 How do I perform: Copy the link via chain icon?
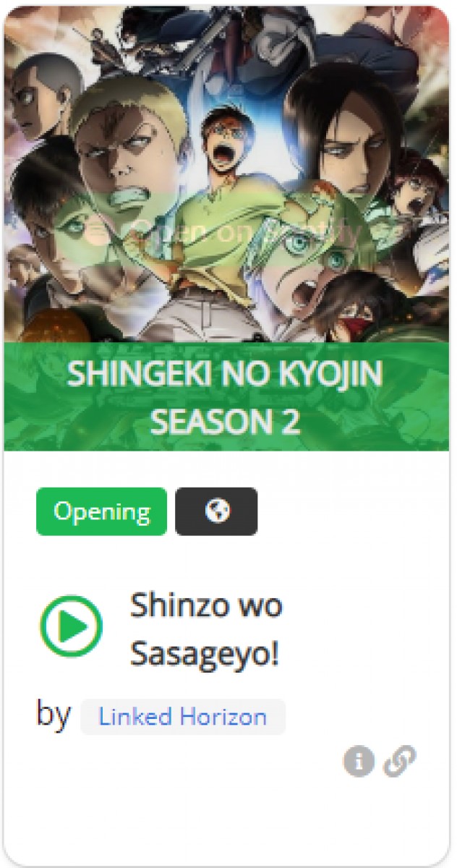400,762
